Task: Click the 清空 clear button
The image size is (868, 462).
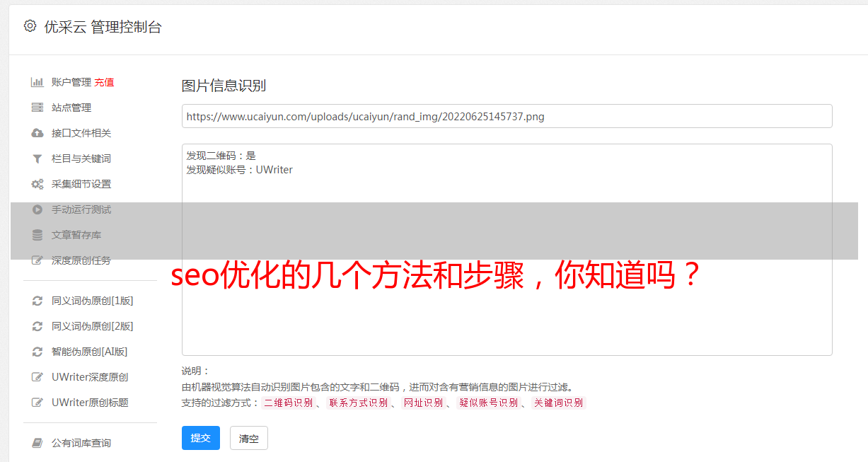Action: [249, 438]
